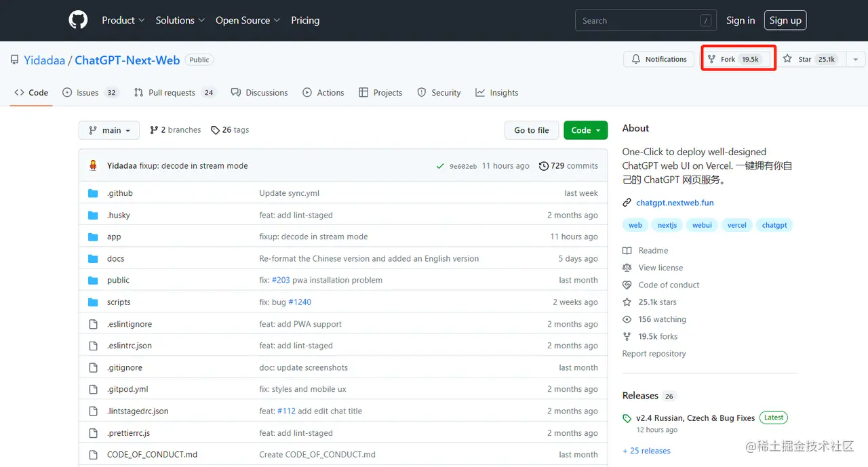
Task: Open the .prettierrc.js file
Action: 128,432
